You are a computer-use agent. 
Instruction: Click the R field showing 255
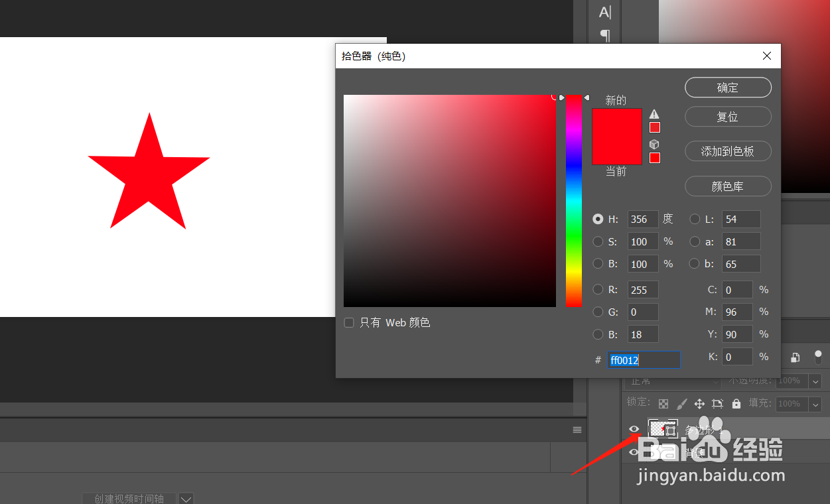pyautogui.click(x=643, y=289)
